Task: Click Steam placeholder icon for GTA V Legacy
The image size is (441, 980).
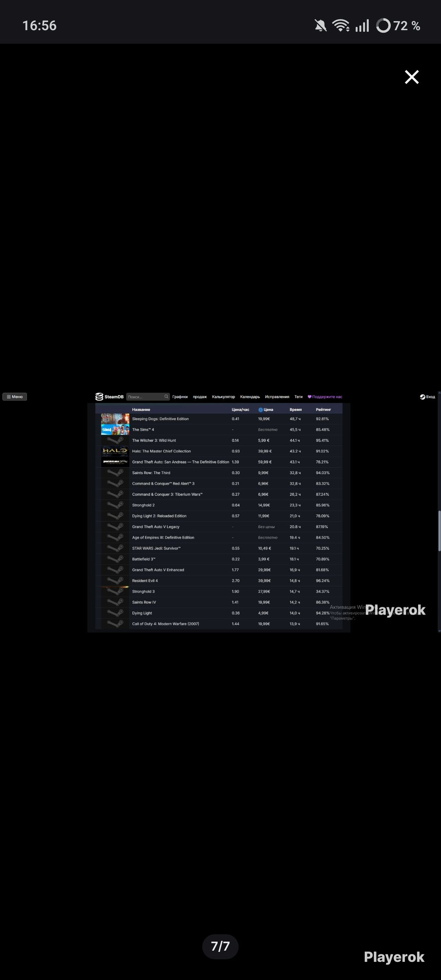Action: pos(115,527)
